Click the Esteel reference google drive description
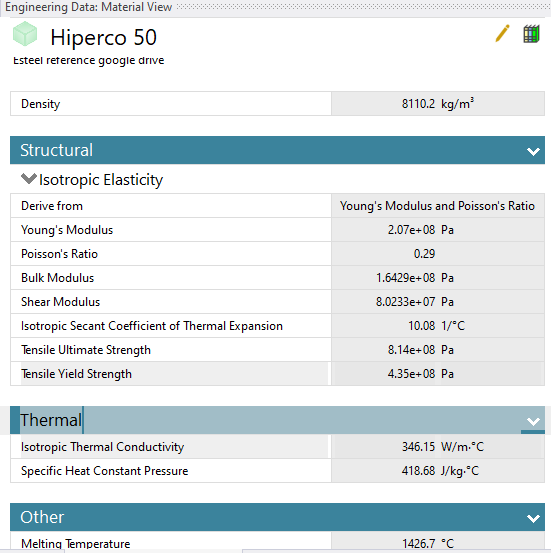Screen dimensions: 551x553 pos(89,60)
